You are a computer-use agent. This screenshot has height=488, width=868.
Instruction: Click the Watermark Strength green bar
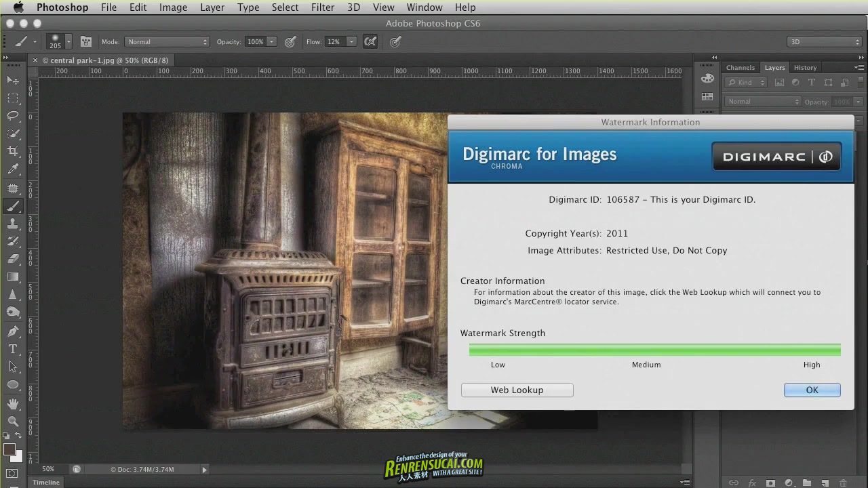click(x=654, y=350)
